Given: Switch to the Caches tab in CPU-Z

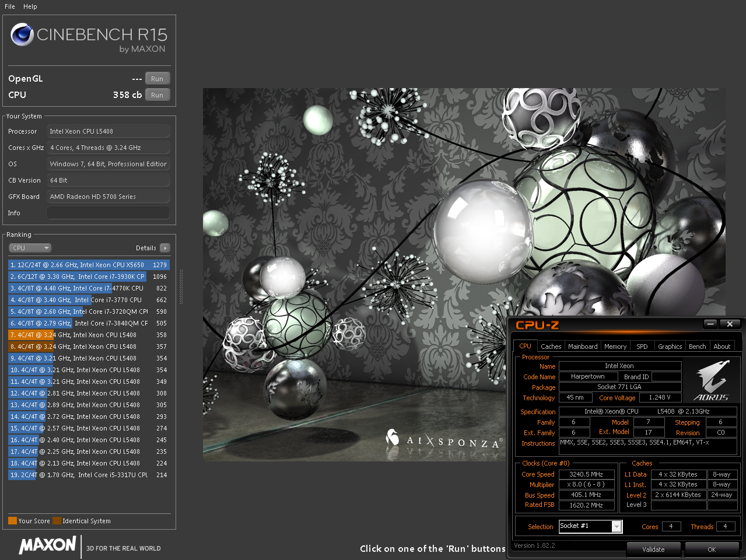Looking at the screenshot, I should [x=551, y=346].
